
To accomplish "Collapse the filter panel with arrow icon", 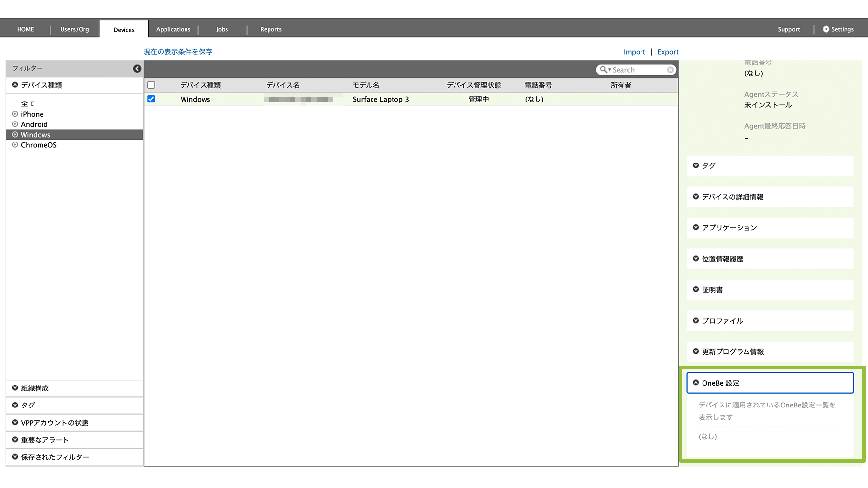I will tap(137, 69).
